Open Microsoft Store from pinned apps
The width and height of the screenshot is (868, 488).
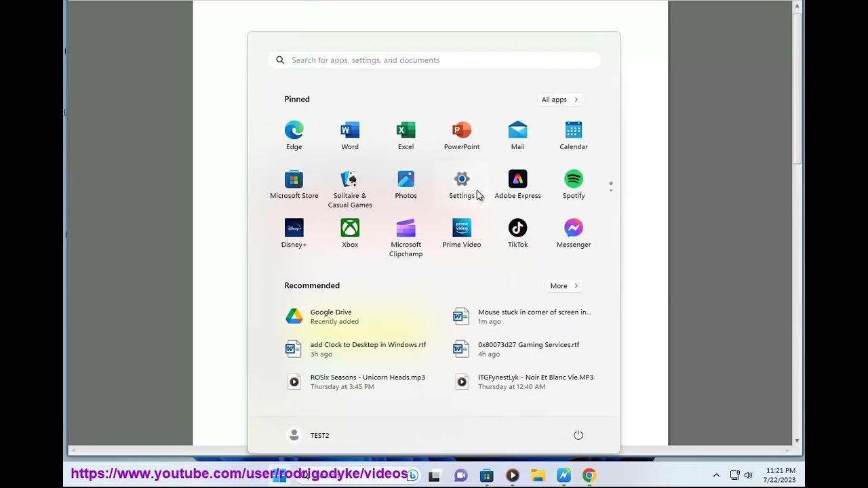coord(294,184)
